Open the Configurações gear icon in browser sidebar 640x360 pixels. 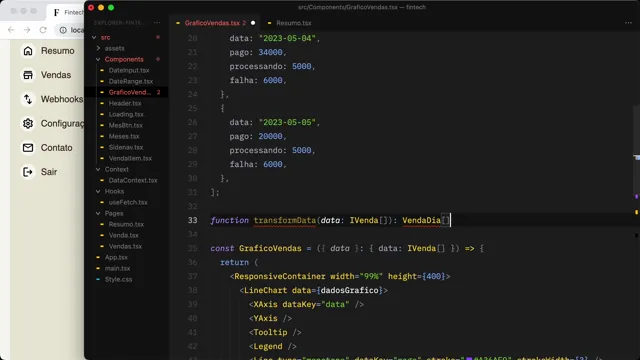click(28, 123)
